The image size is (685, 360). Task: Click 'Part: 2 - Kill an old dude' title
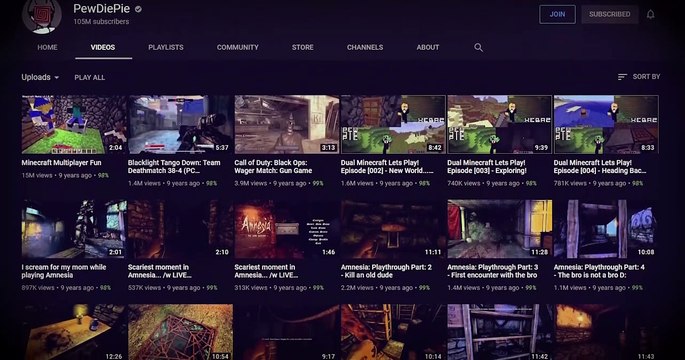(x=386, y=271)
